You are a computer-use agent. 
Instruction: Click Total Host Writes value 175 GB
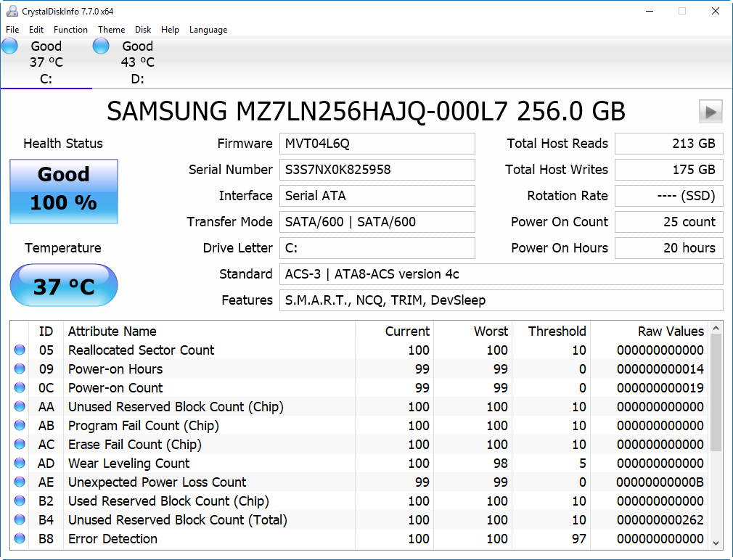pos(669,170)
